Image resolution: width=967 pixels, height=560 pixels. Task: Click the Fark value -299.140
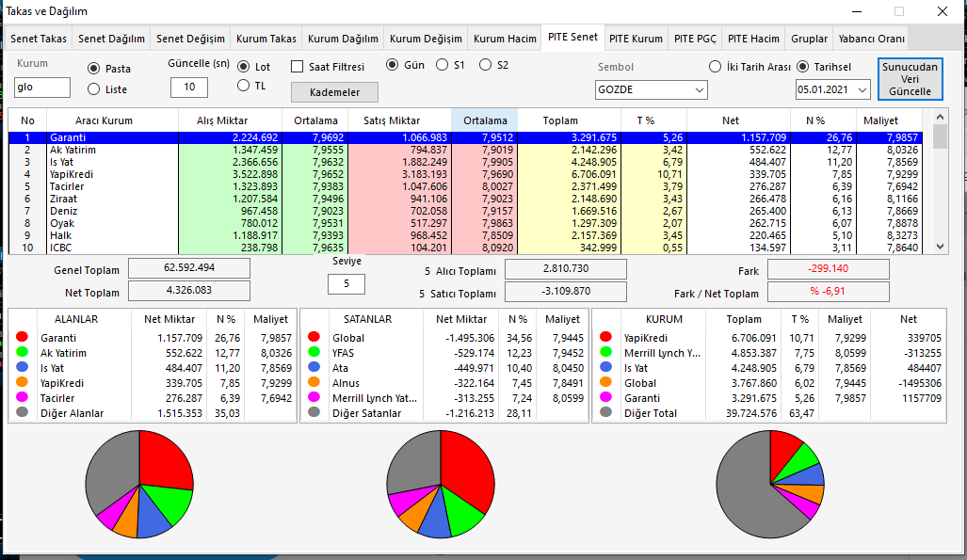click(x=829, y=269)
